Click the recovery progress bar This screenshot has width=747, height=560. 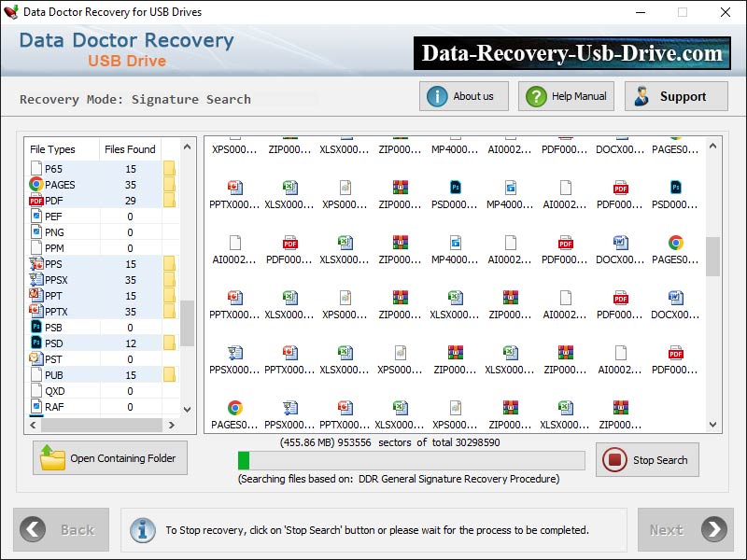click(411, 459)
